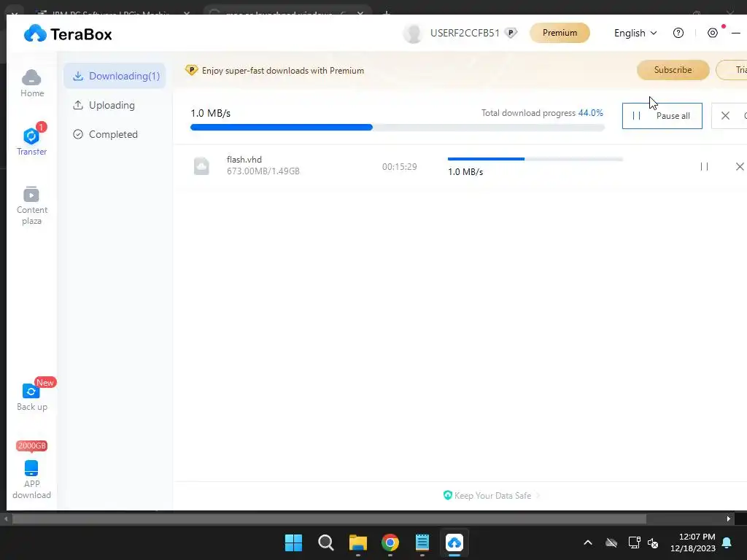Open the settings gear icon
Image resolution: width=747 pixels, height=560 pixels.
point(712,33)
